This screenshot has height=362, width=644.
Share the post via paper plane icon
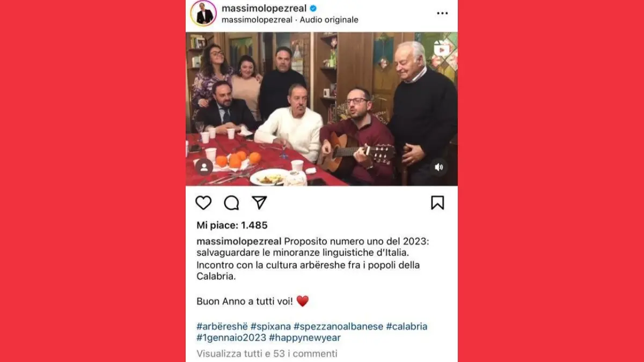coord(260,202)
